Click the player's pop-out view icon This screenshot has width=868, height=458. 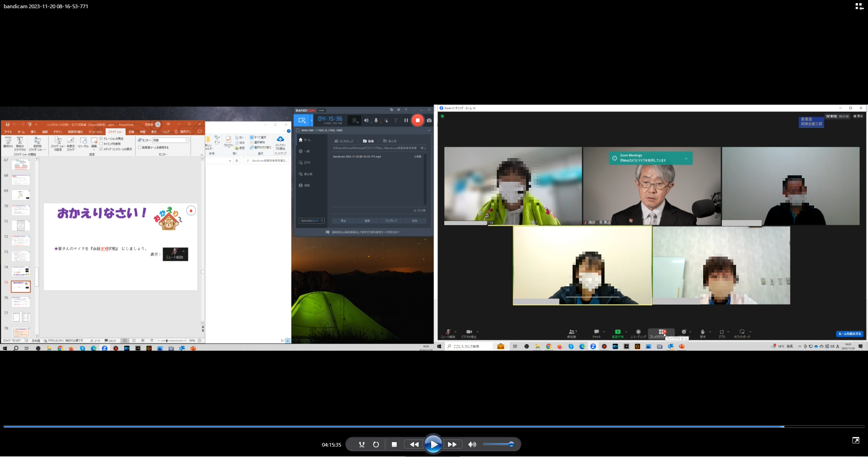[x=856, y=440]
